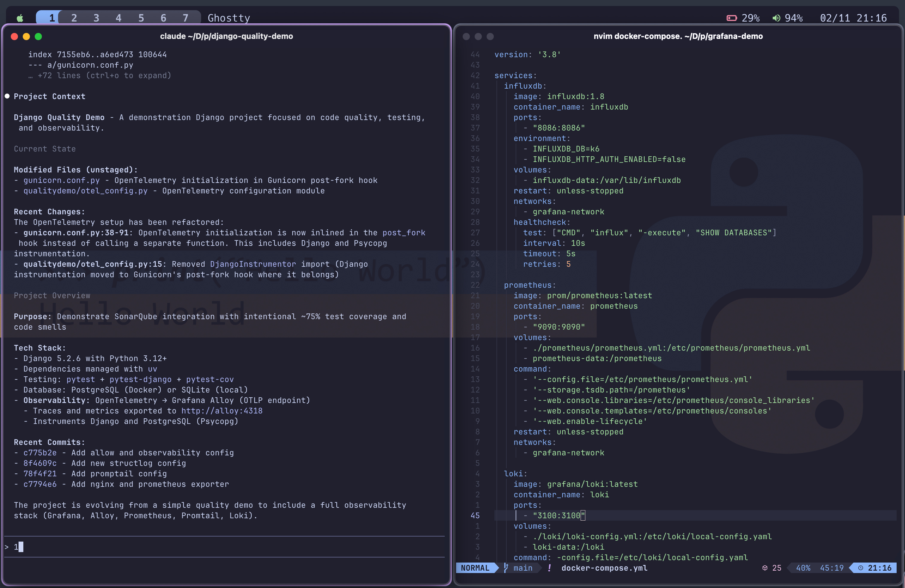The image size is (905, 588).
Task: Click the diagnostics icon next to 25
Action: click(x=765, y=567)
